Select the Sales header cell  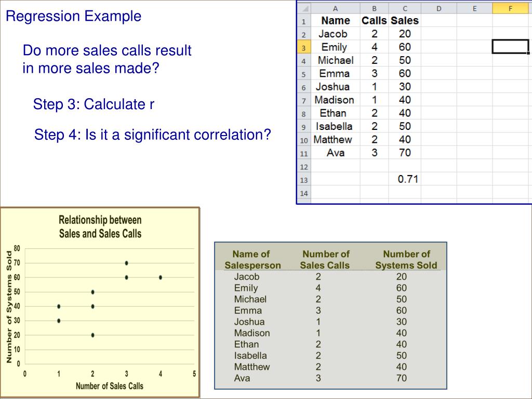tap(405, 21)
